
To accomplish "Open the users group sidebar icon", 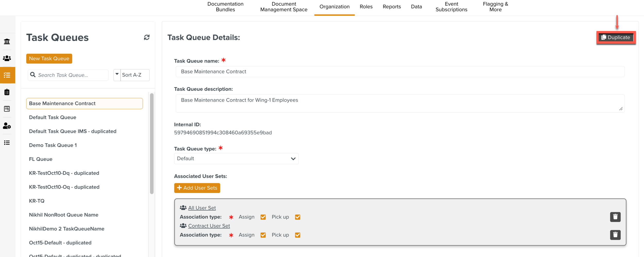I will coord(7,58).
